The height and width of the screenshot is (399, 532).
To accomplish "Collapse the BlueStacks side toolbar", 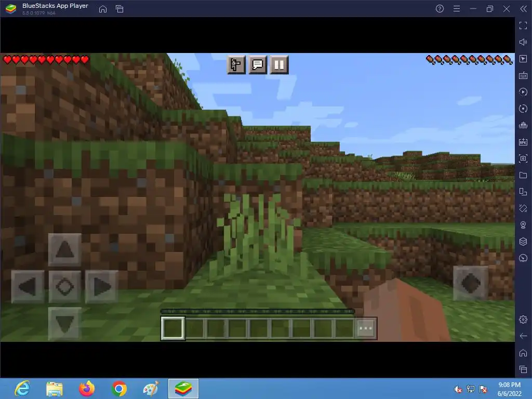I will tap(524, 9).
